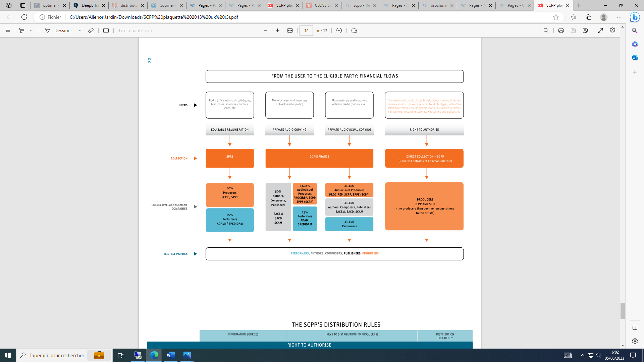Expand the Dessiner options dropdown arrow

click(x=80, y=31)
